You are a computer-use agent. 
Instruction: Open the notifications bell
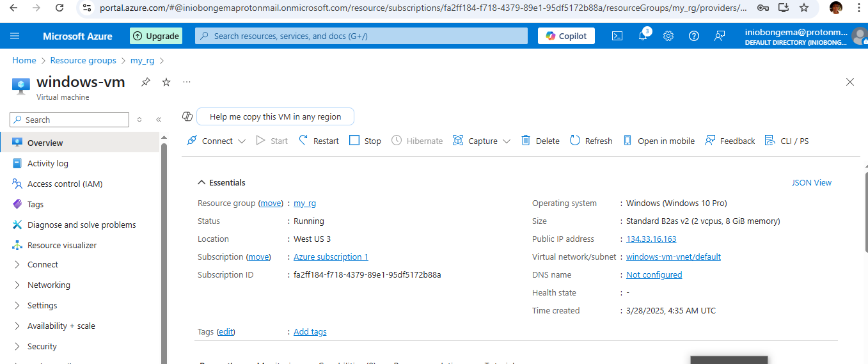(643, 36)
